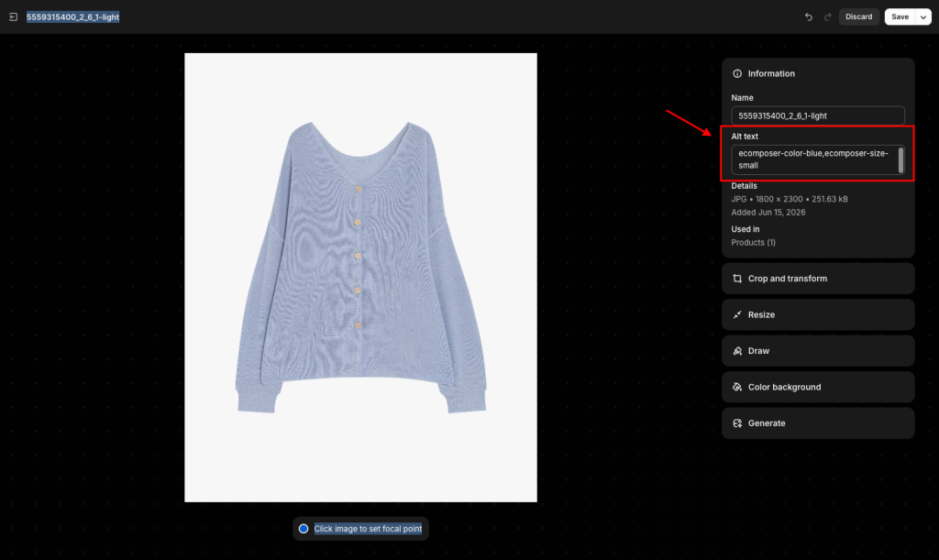This screenshot has height=560, width=939.
Task: Click into the Name input field
Action: [x=818, y=116]
